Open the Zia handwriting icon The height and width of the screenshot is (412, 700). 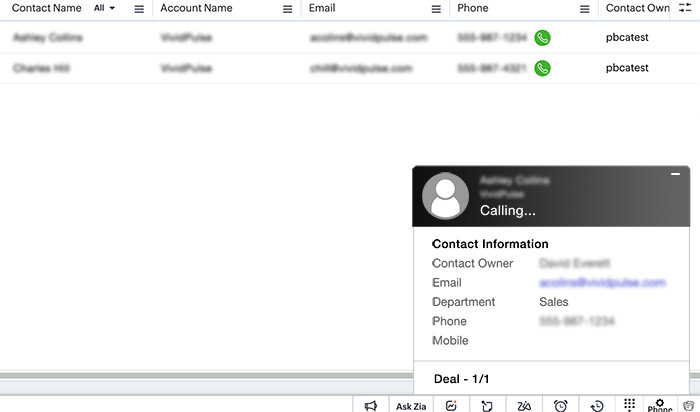tap(525, 405)
